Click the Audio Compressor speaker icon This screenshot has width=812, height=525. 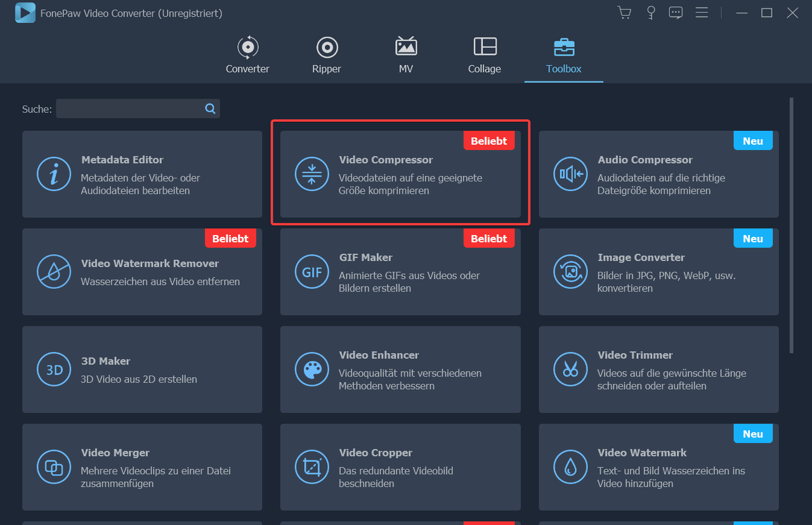click(x=570, y=174)
